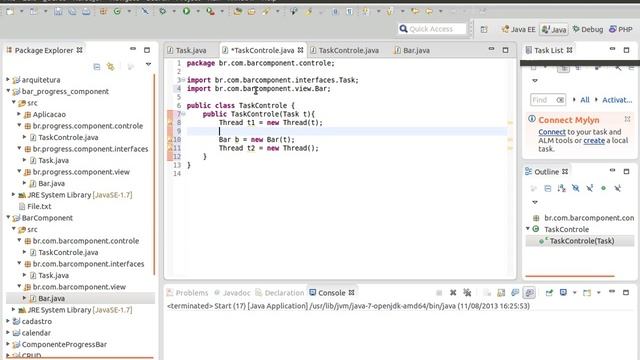Toggle Hide Local Types in Outline

[618, 188]
